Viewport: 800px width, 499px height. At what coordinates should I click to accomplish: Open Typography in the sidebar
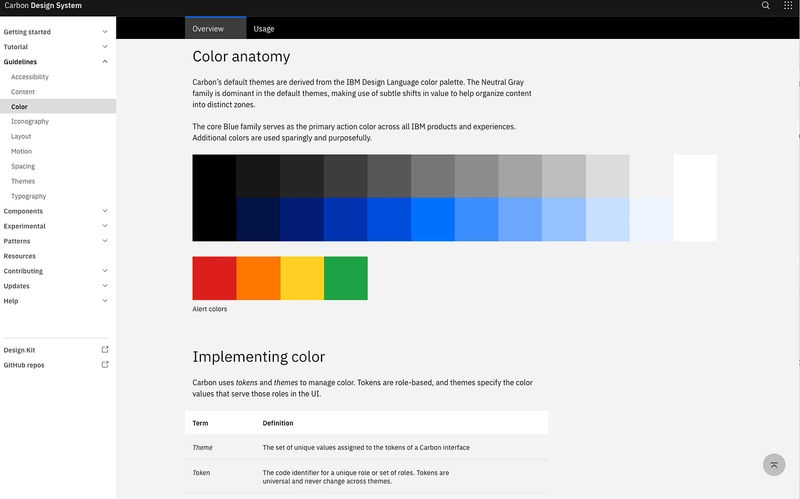click(29, 196)
